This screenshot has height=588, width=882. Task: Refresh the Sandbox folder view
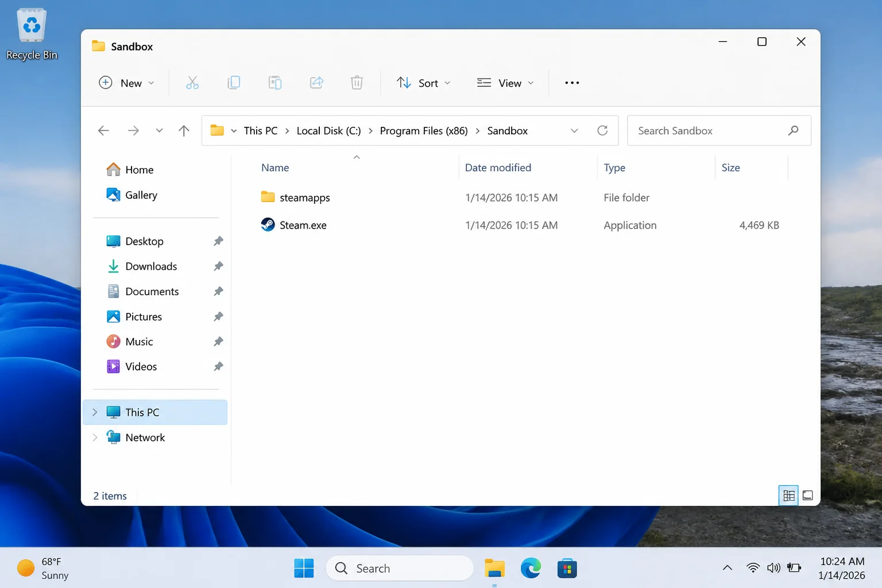click(602, 130)
